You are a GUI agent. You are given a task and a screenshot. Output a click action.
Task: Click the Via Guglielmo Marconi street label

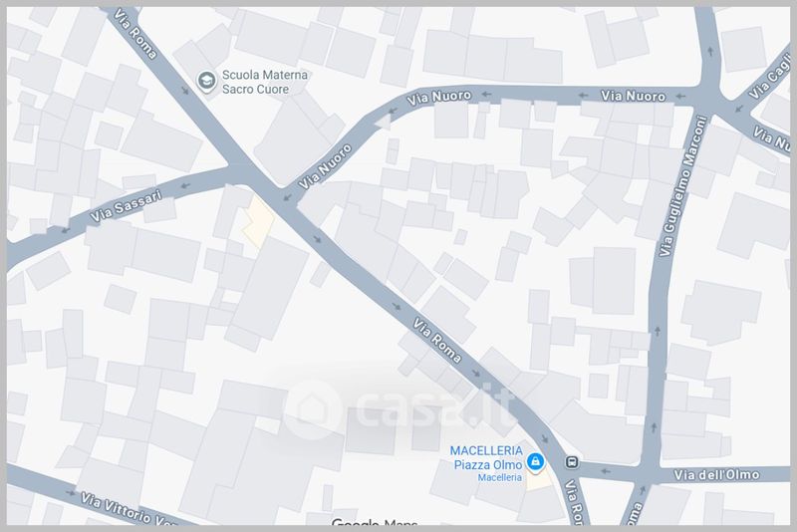tap(683, 186)
